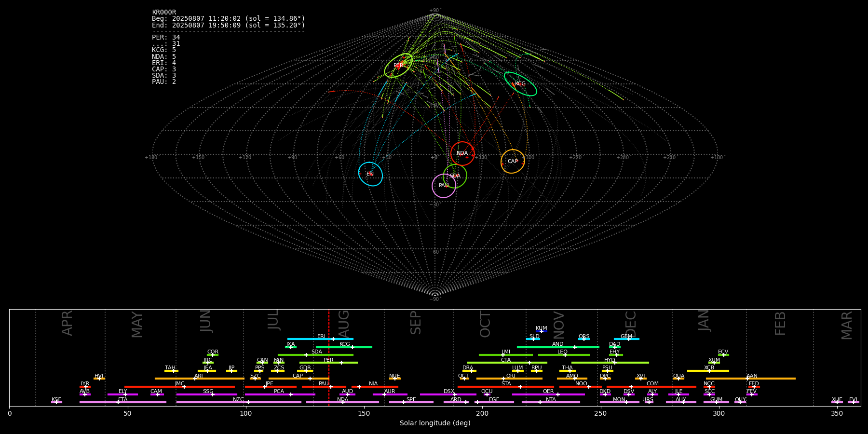Viewport: 868px width, 434px height.
Task: Click the ORI shower bar in the timeline
Action: (x=509, y=379)
